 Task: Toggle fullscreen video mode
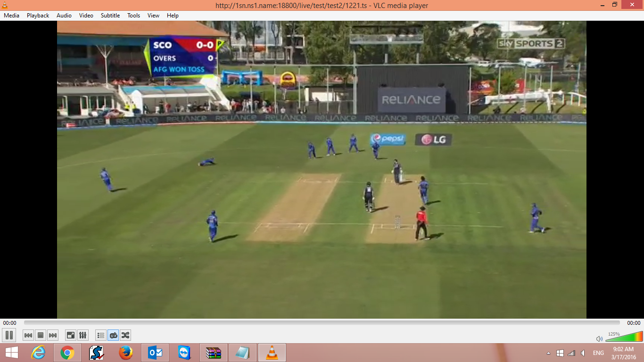(x=71, y=335)
